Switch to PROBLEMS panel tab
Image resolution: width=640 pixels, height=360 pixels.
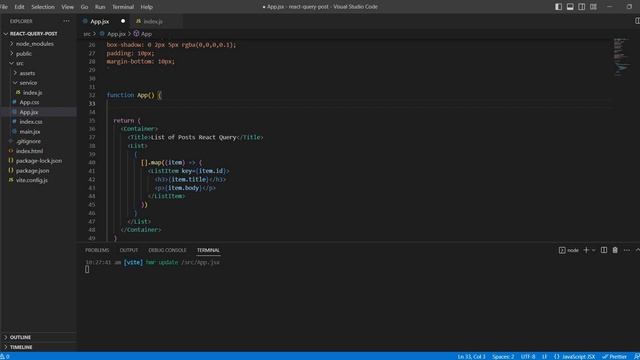(x=97, y=250)
